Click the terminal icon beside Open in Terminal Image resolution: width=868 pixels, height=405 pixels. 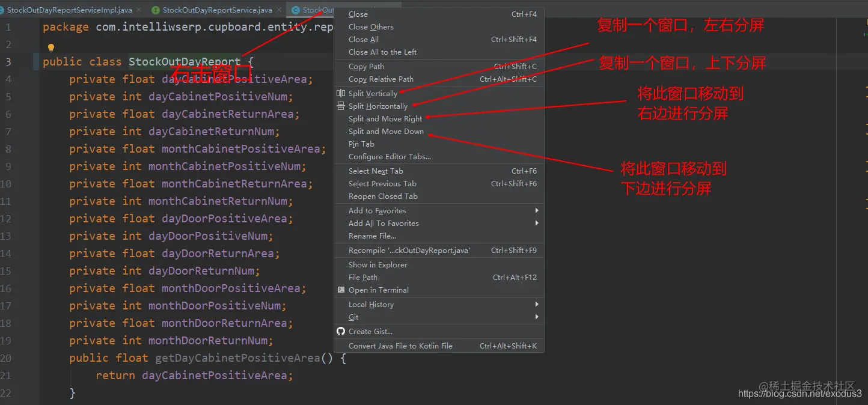(x=341, y=290)
